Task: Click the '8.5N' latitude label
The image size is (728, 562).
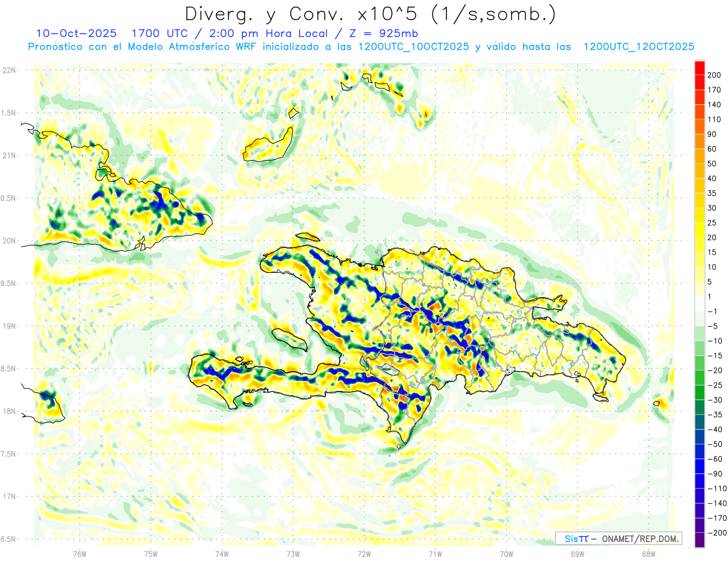Action: (7, 369)
